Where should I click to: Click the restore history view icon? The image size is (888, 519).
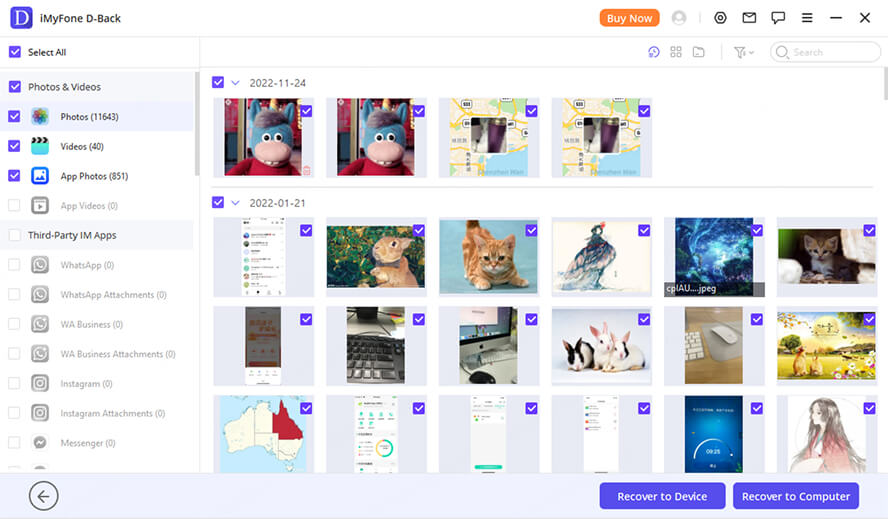tap(654, 52)
